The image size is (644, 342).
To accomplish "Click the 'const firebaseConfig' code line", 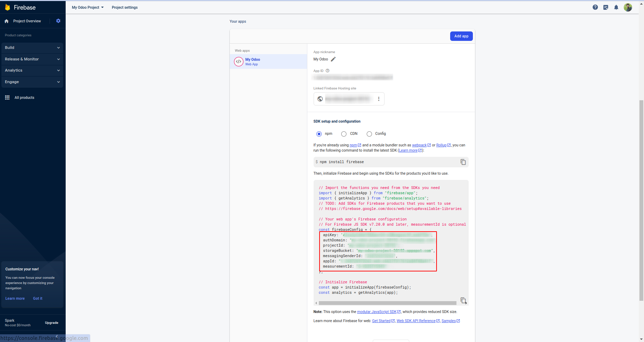I will 345,230.
